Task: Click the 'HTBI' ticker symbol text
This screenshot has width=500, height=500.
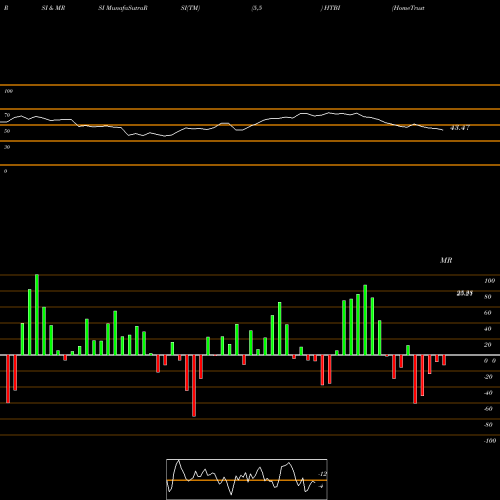Action: pyautogui.click(x=332, y=8)
